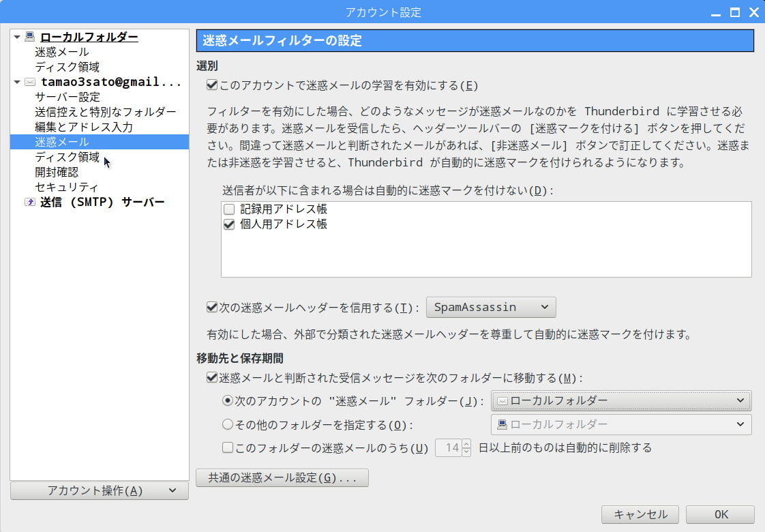The height and width of the screenshot is (532, 765).
Task: Collapse the tamao3sato@gmail account tree node
Action: point(17,82)
